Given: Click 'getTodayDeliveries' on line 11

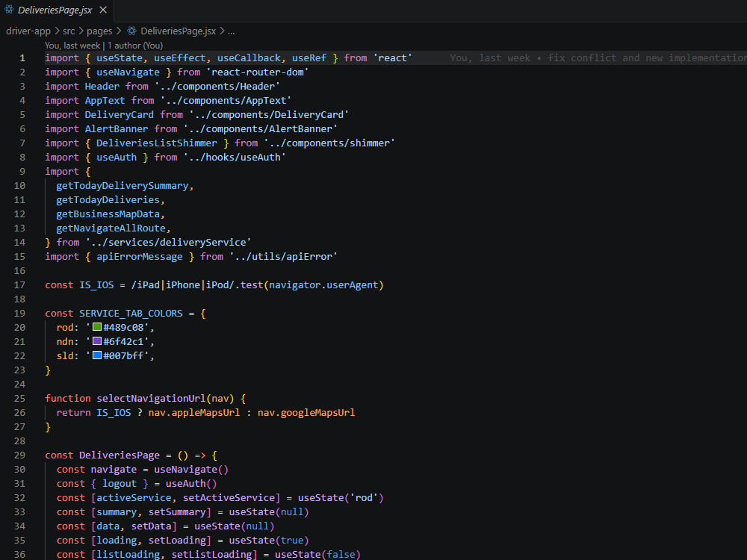Looking at the screenshot, I should click(x=108, y=200).
